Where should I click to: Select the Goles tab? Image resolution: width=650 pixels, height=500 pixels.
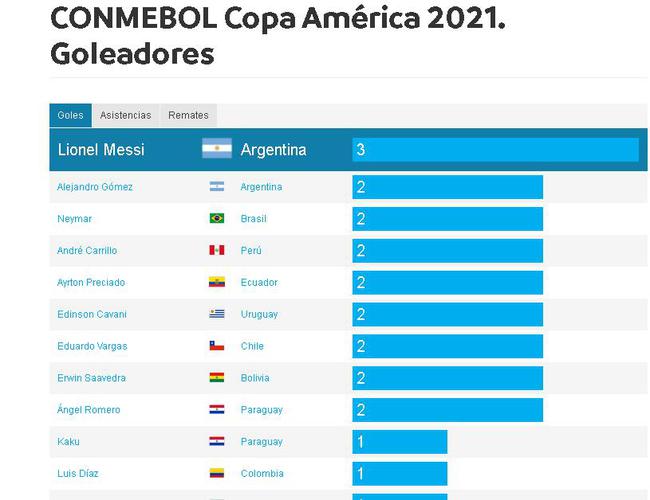coord(70,115)
